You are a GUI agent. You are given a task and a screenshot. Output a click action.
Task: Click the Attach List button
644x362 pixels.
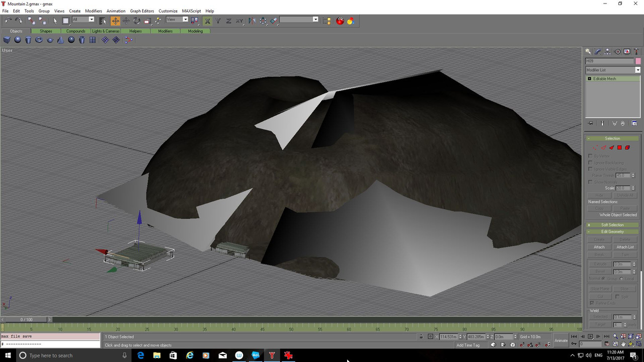tap(625, 247)
